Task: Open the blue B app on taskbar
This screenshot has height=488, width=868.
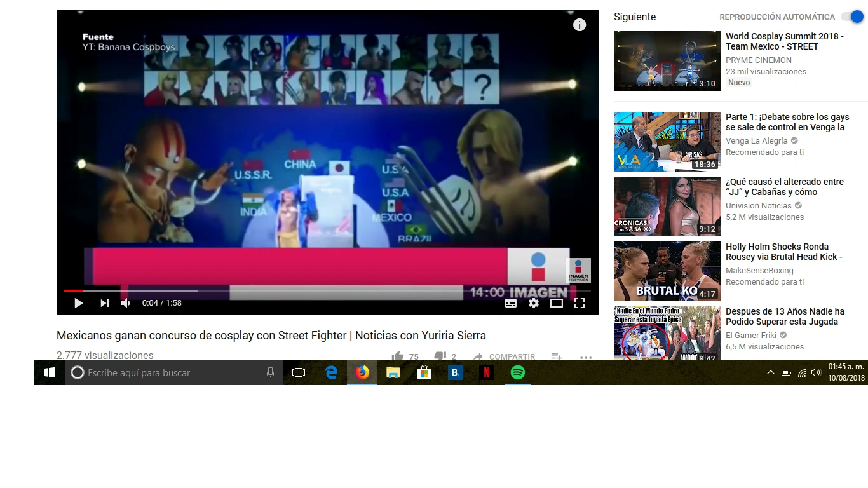Action: click(x=455, y=372)
